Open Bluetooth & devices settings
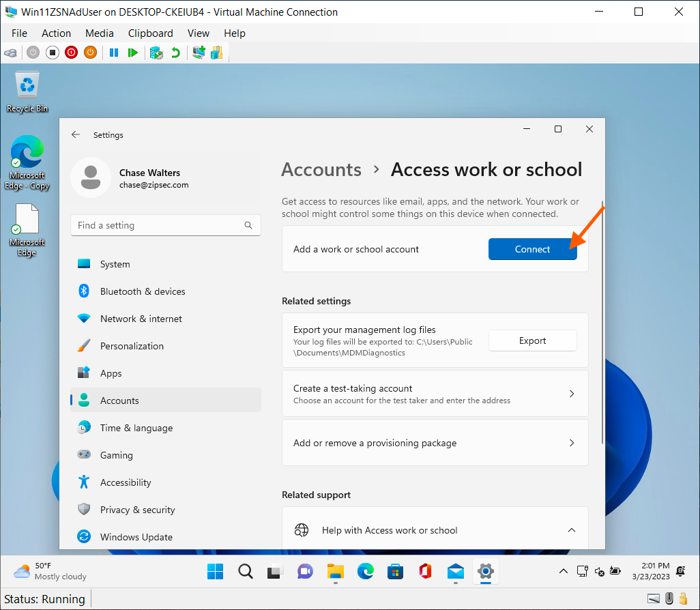700x610 pixels. tap(142, 291)
